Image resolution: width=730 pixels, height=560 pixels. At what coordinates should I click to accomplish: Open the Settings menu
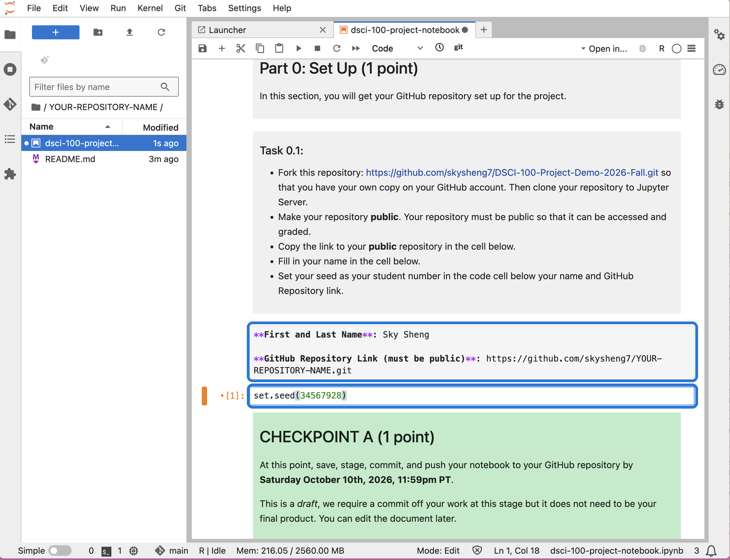[x=245, y=8]
